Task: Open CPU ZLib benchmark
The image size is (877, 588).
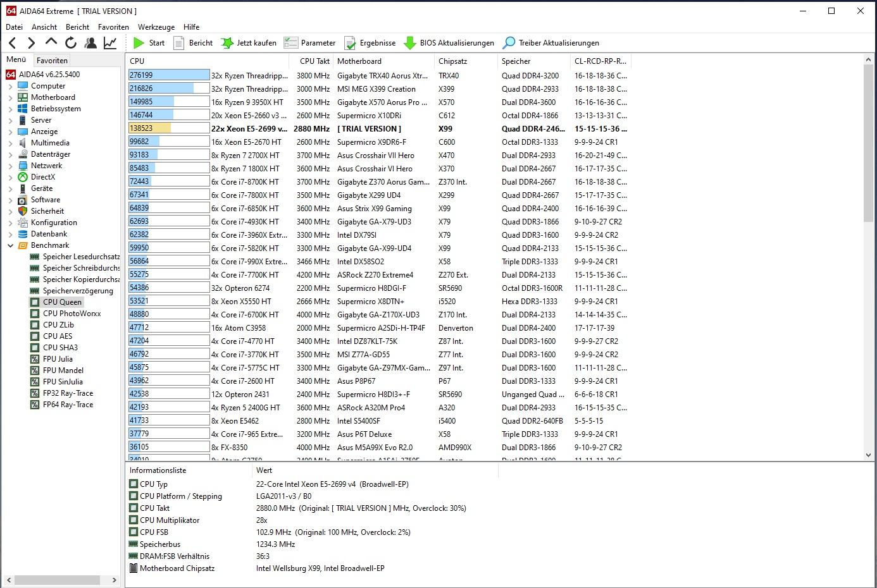Action: 58,325
